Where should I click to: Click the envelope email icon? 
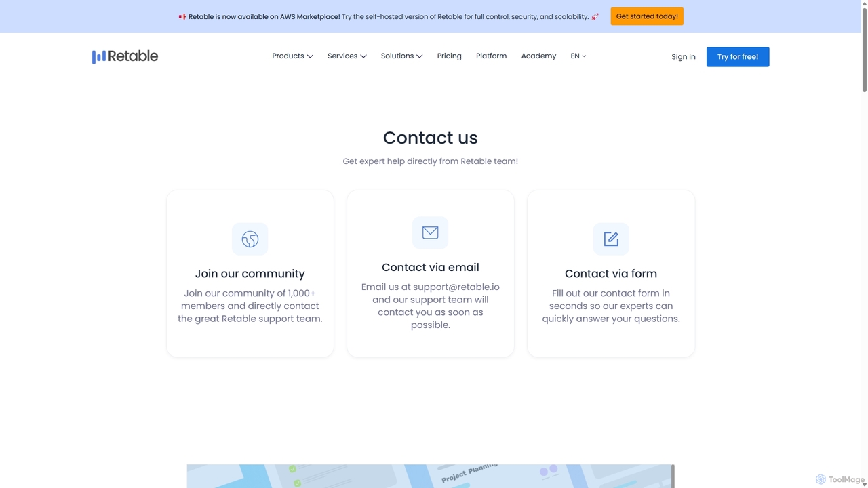point(431,232)
